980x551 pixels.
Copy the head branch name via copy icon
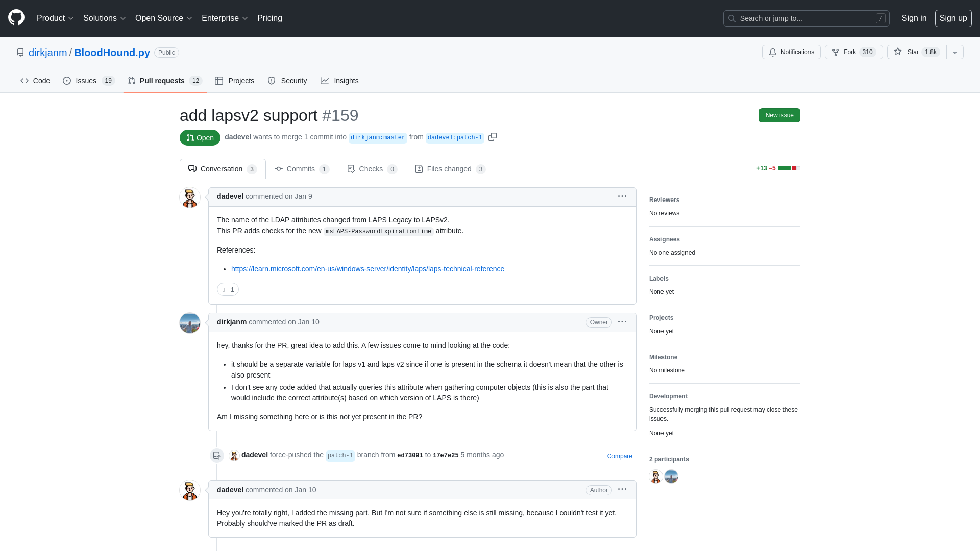pos(493,137)
